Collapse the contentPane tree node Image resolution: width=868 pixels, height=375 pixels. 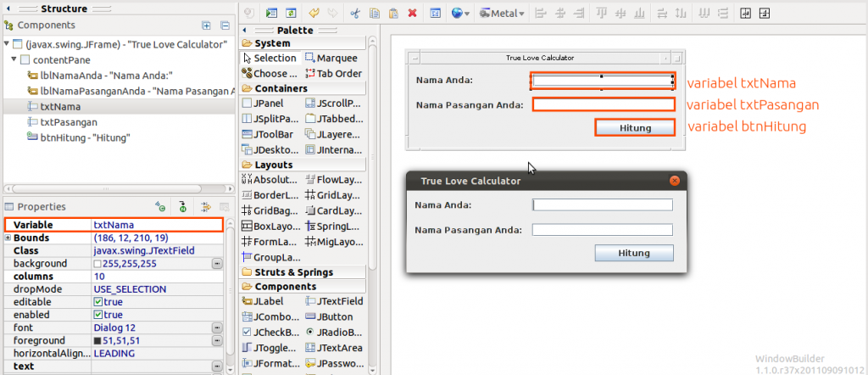[14, 59]
